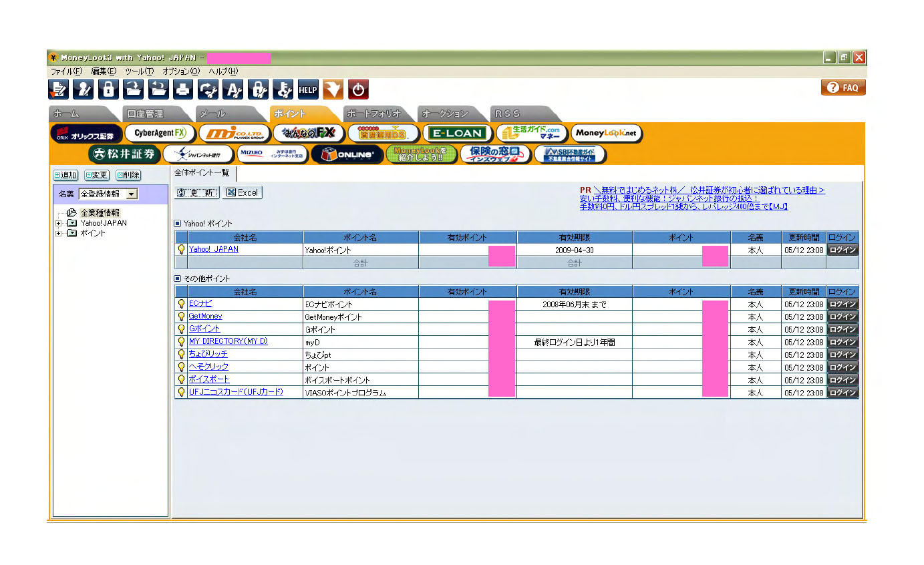Image resolution: width=924 pixels, height=565 pixels.
Task: Click the みんなのFX banner
Action: click(x=309, y=134)
